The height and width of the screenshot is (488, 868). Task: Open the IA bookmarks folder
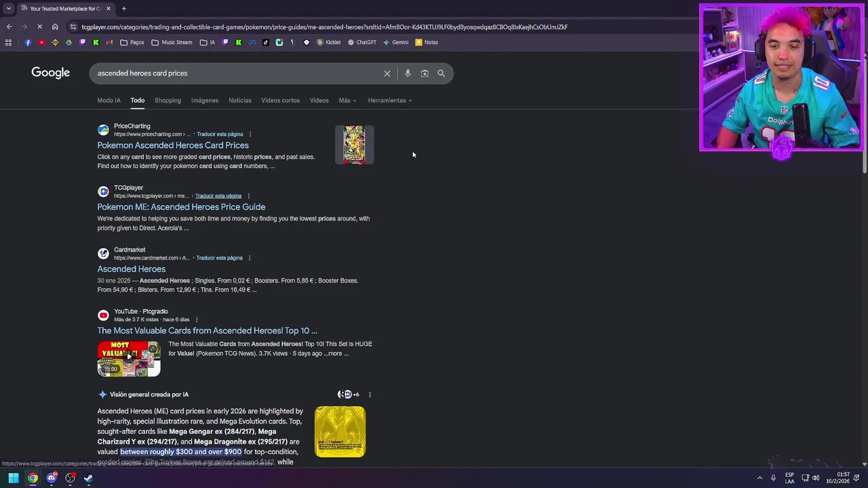208,42
